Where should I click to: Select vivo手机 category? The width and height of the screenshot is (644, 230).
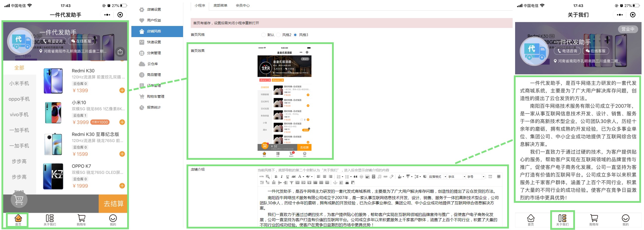pos(19,115)
